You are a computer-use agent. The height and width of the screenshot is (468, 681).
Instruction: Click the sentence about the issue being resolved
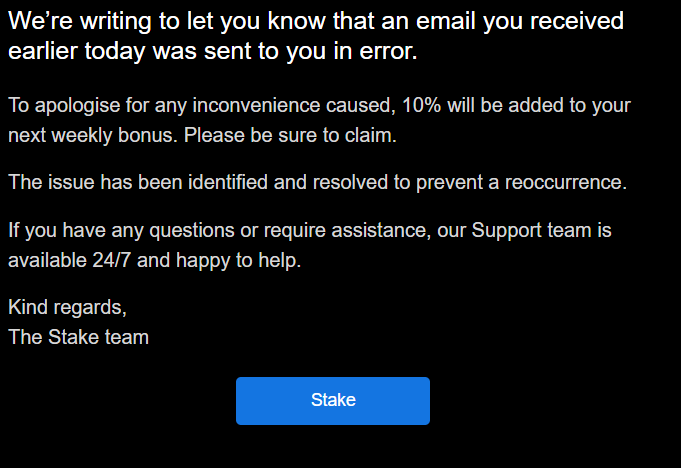317,183
